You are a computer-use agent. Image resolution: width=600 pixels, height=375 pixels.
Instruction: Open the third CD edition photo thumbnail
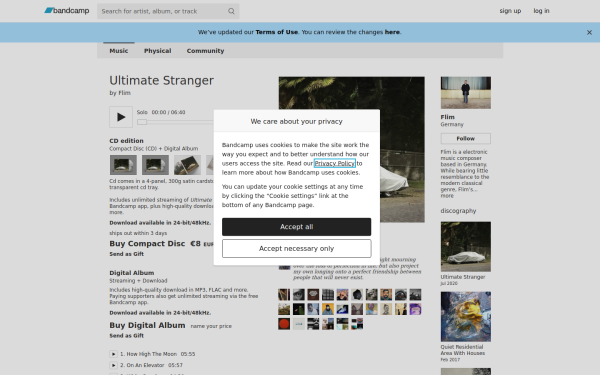(188, 165)
